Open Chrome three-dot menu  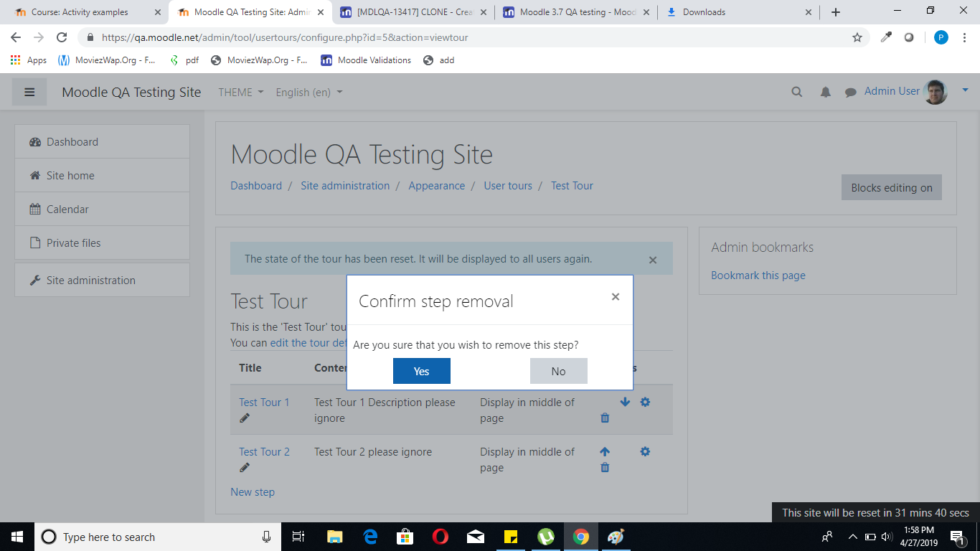click(964, 37)
